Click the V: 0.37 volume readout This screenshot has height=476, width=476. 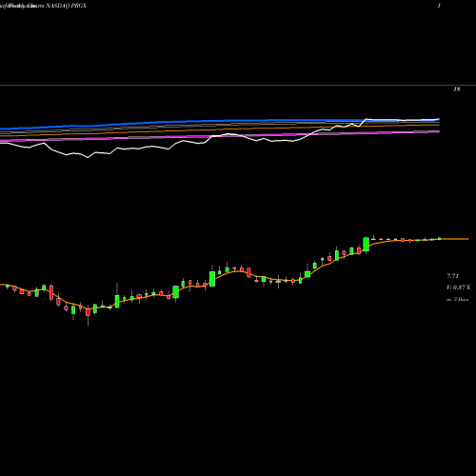[458, 288]
